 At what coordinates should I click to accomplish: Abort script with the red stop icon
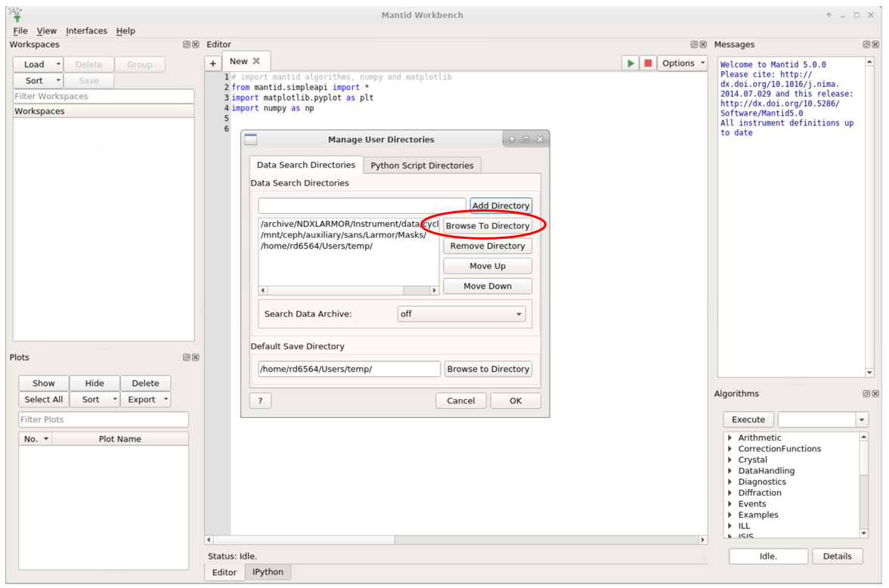click(647, 63)
